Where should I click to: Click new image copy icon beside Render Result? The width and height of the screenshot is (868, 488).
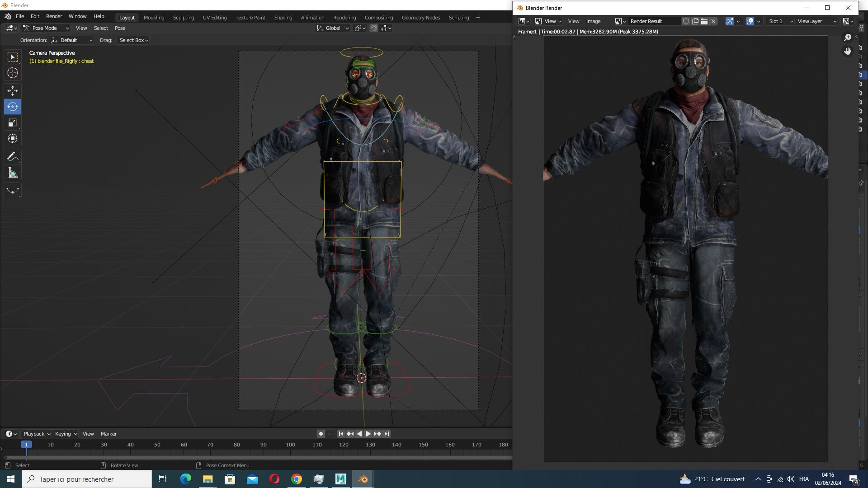click(x=695, y=21)
